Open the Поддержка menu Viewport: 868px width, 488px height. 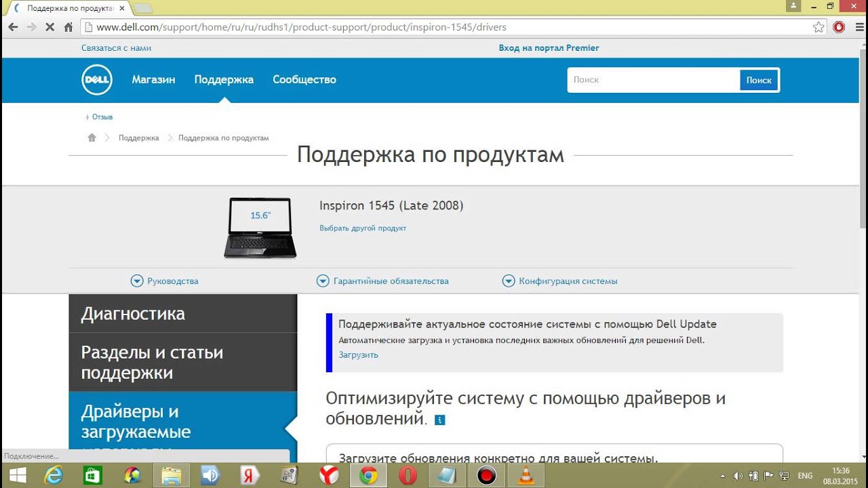click(224, 79)
